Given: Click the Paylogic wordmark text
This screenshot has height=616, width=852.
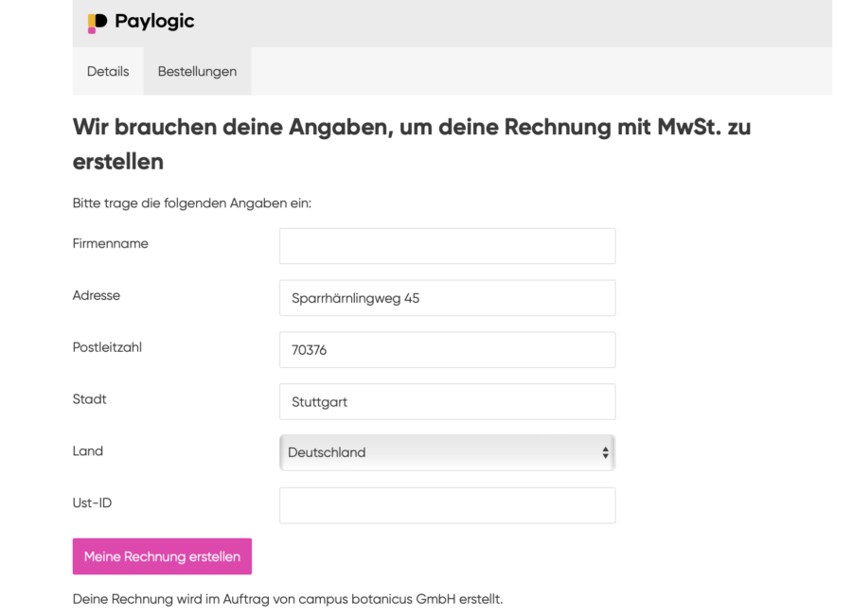Looking at the screenshot, I should click(154, 22).
